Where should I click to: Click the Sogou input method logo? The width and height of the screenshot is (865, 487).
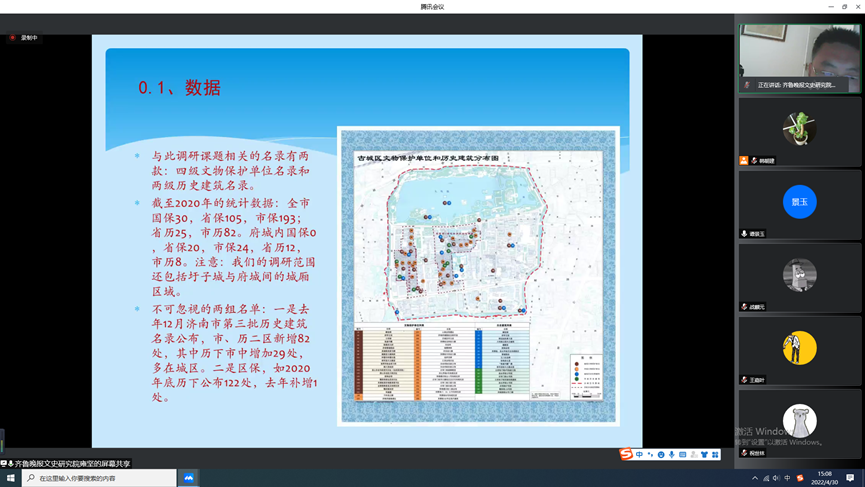pos(627,455)
